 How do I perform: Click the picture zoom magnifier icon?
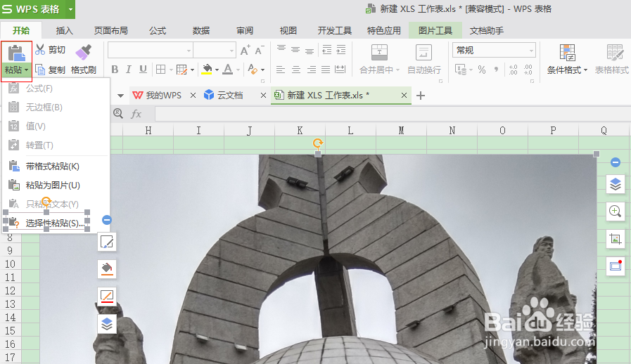coord(616,211)
